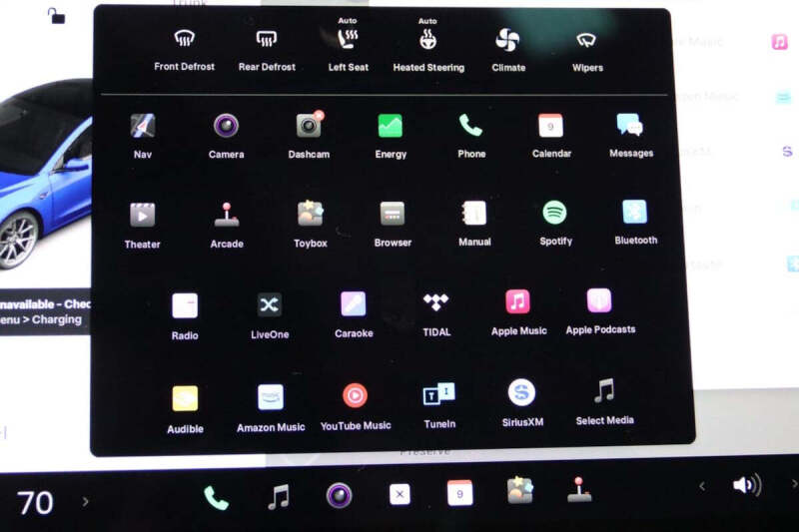799x532 pixels.
Task: Open the Calendar app in the grid
Action: tap(551, 136)
